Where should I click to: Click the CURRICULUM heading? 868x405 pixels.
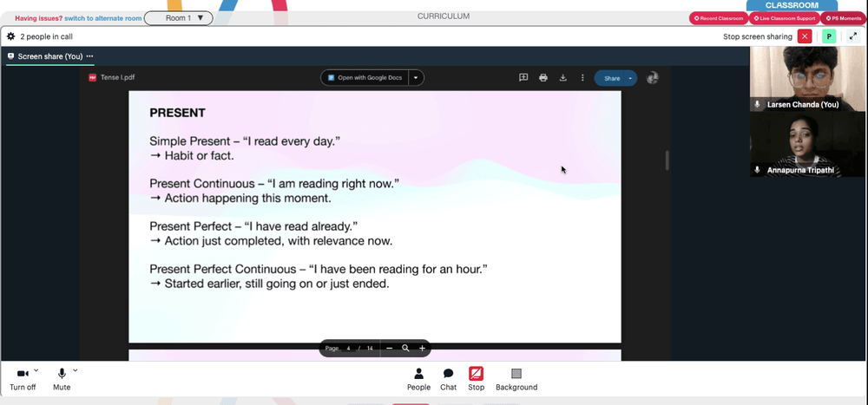click(444, 16)
